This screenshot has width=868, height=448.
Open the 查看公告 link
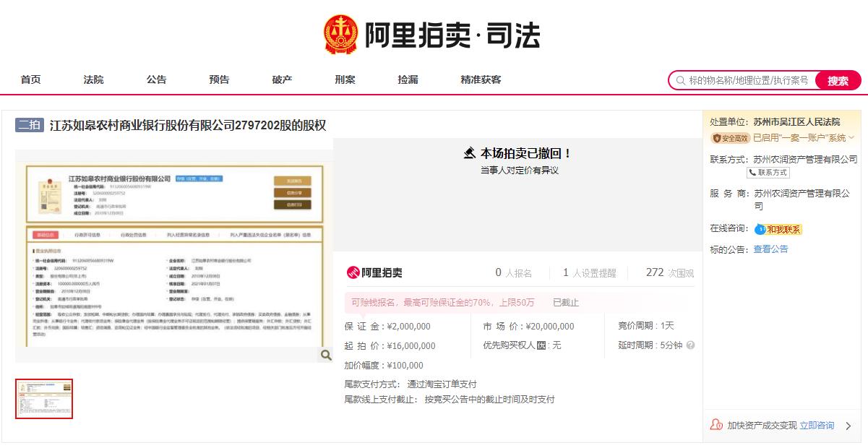(770, 249)
